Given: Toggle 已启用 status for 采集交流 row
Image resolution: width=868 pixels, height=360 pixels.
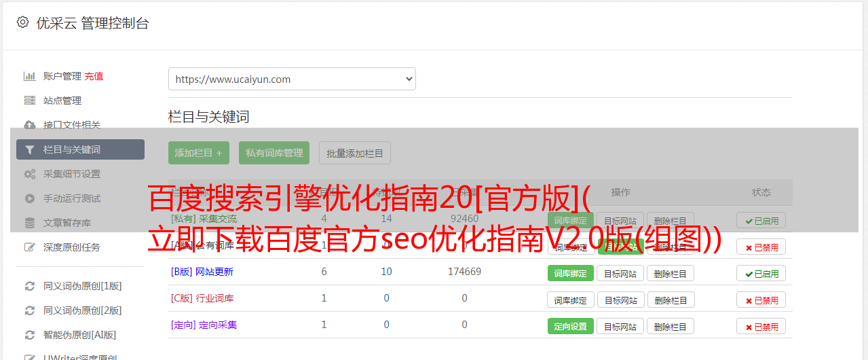Looking at the screenshot, I should 761,220.
